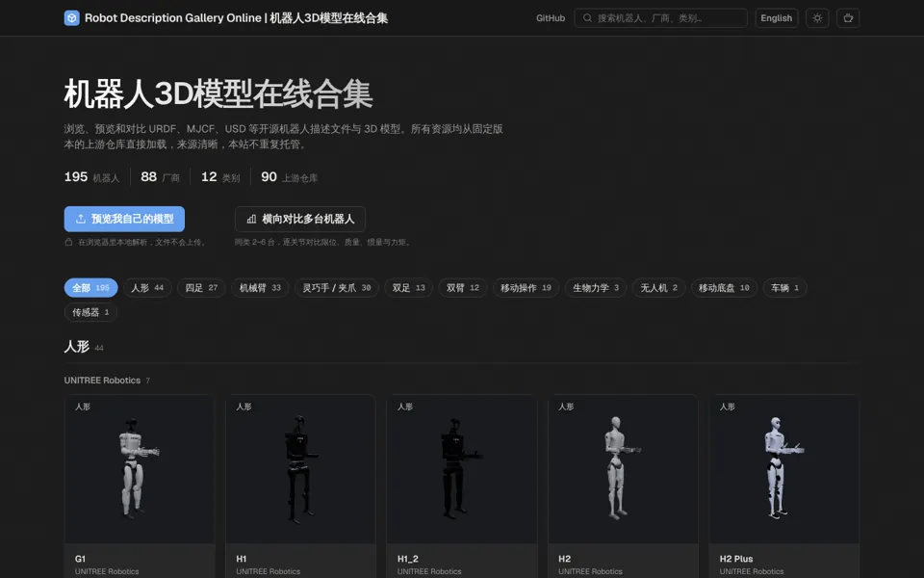Select the 生物力学 3 filter chip
The height and width of the screenshot is (578, 924).
pos(596,288)
